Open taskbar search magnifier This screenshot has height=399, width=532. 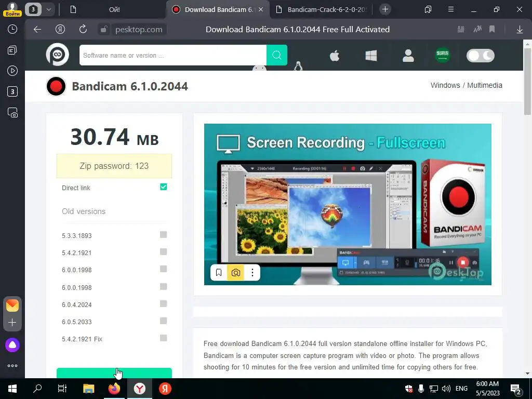pyautogui.click(x=37, y=389)
